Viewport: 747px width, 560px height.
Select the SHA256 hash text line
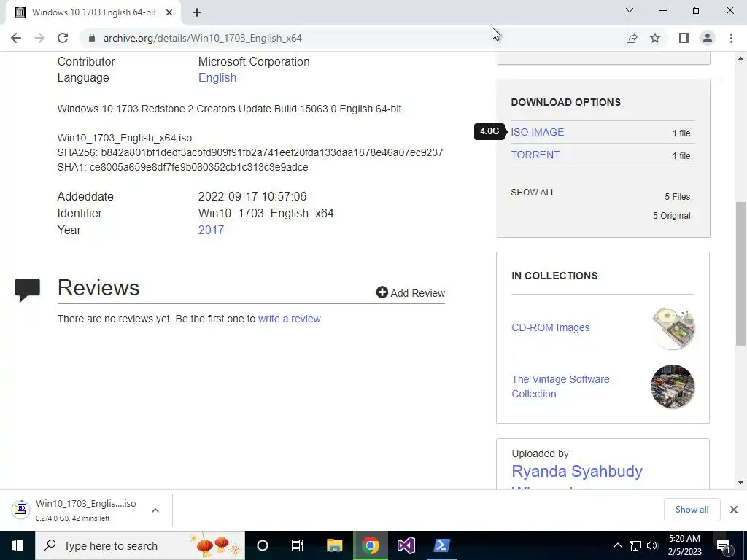pos(250,152)
